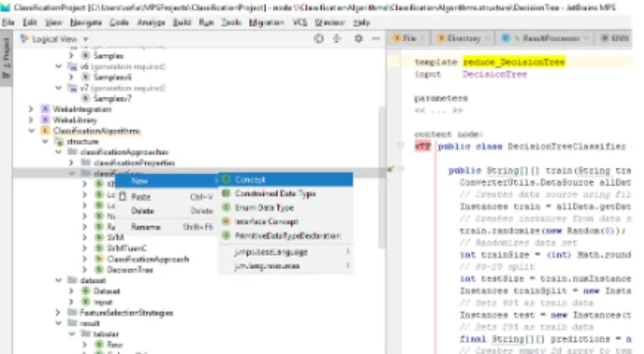Image resolution: width=644 pixels, height=354 pixels.
Task: Collapse the dataset folder
Action: click(58, 280)
